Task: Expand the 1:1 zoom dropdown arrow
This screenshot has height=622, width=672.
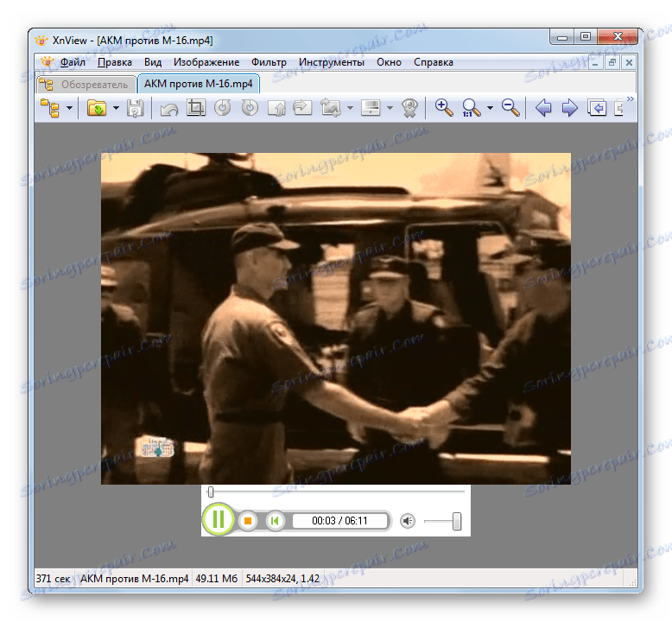Action: (x=490, y=108)
